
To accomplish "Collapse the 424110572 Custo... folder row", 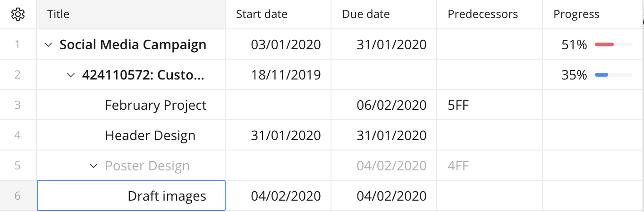I will click(x=71, y=75).
